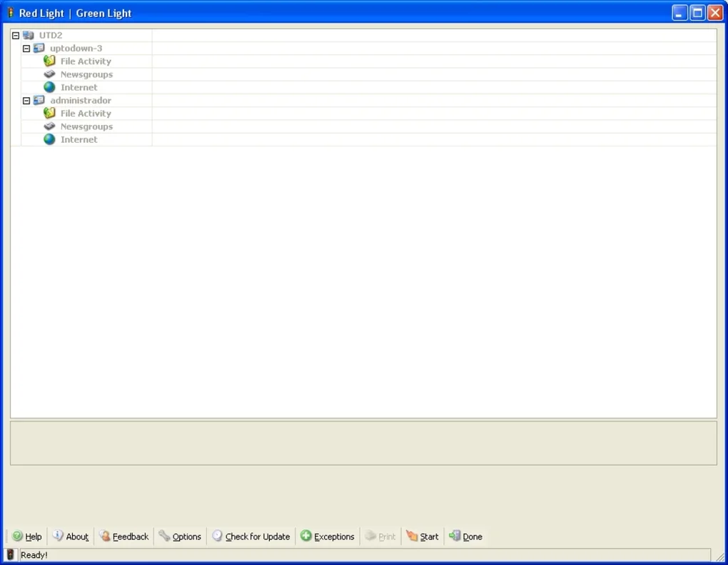The width and height of the screenshot is (728, 565).
Task: Click Newsgroups icon under uptodown-3
Action: tap(49, 74)
